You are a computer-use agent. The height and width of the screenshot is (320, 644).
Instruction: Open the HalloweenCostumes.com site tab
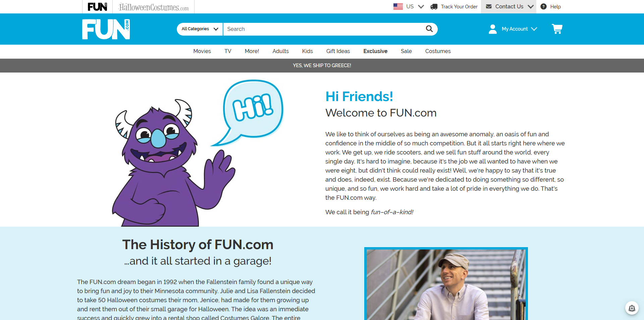(154, 7)
